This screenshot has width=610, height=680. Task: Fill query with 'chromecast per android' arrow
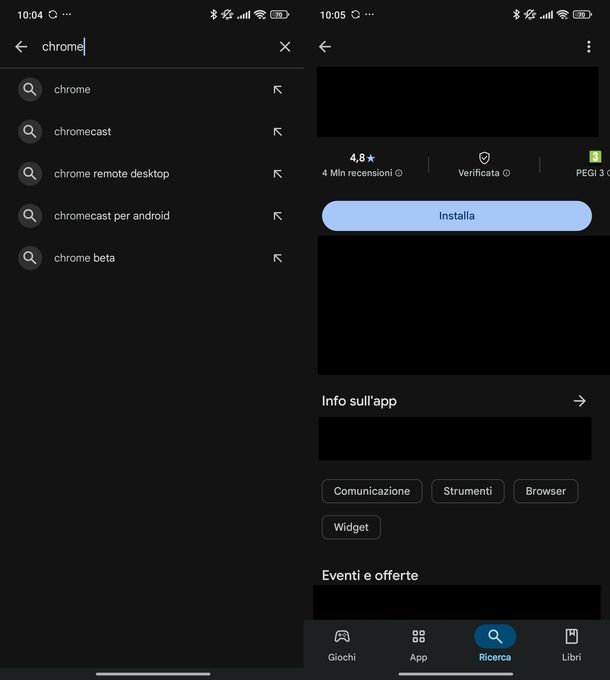pos(277,216)
